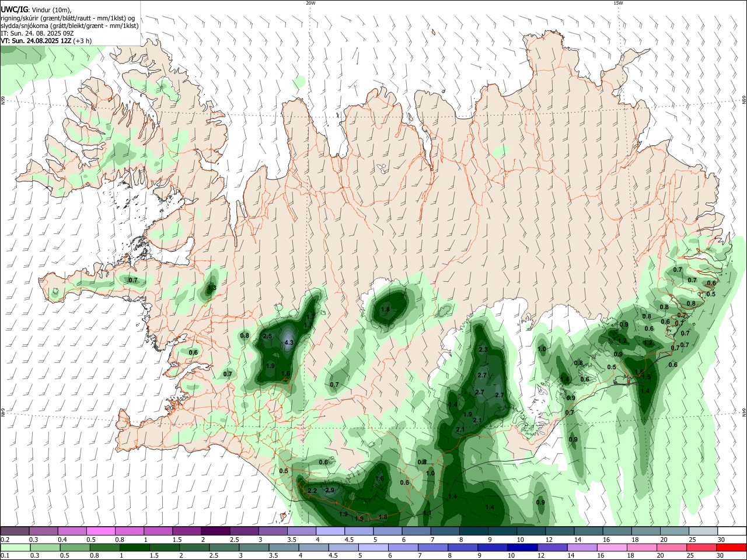This screenshot has height=560, width=747.
Task: Click the 'IT: Sun. 24. 08. 2025 09Z' line
Action: click(37, 33)
